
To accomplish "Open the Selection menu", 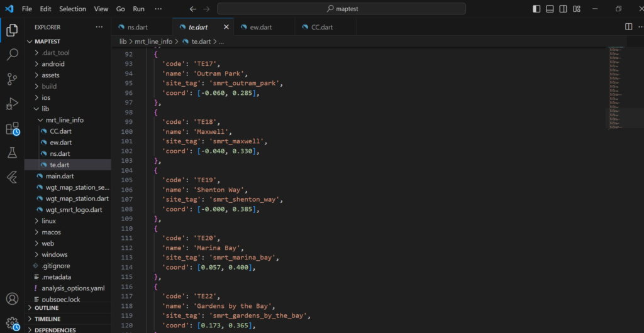I will pos(72,9).
